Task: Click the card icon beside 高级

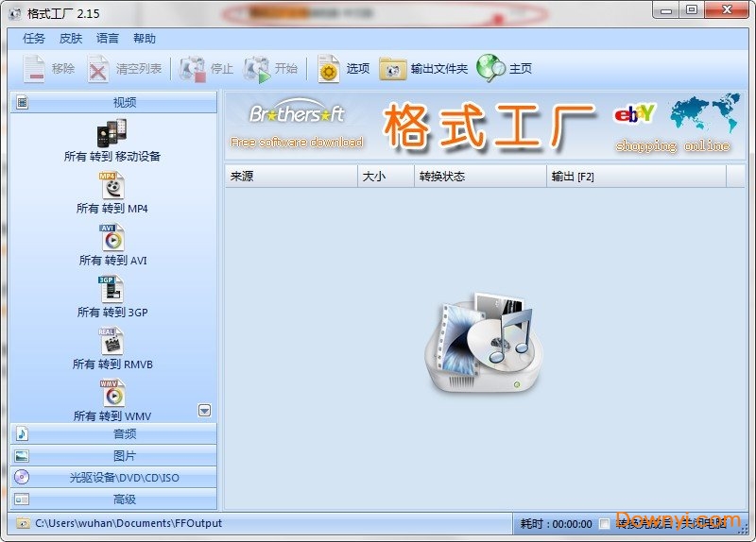Action: [x=22, y=500]
